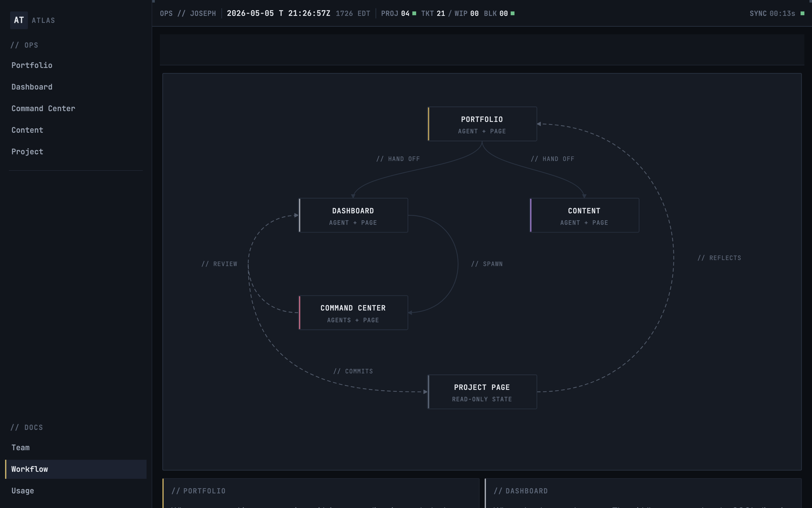Click the OPS // JOSEPH header label
Screen dimensions: 812x508
coord(188,13)
